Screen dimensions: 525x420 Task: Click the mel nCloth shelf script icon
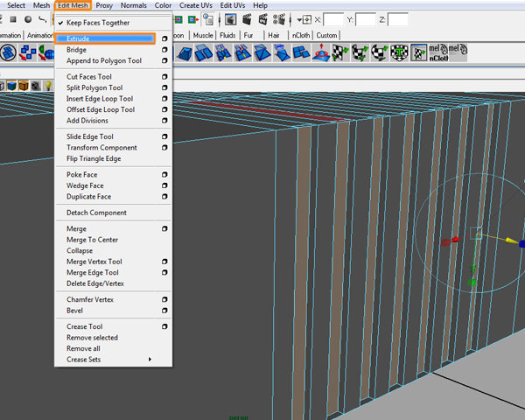coord(438,52)
